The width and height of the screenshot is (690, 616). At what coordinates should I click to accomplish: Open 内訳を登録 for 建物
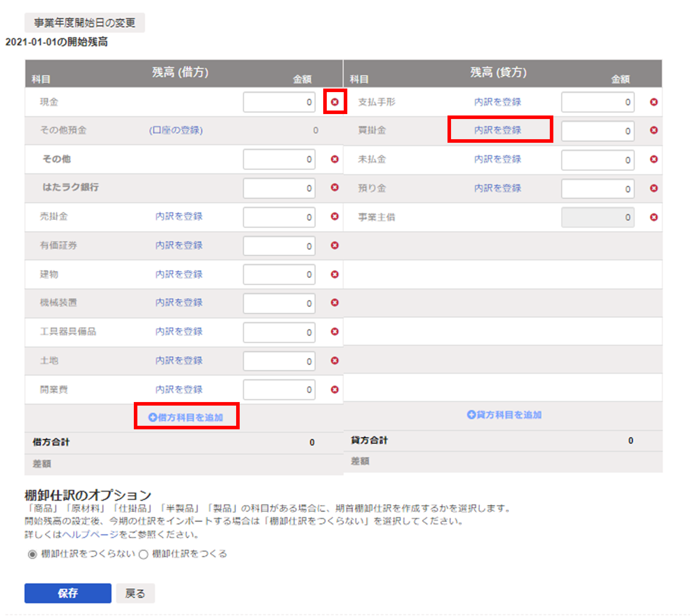[179, 275]
